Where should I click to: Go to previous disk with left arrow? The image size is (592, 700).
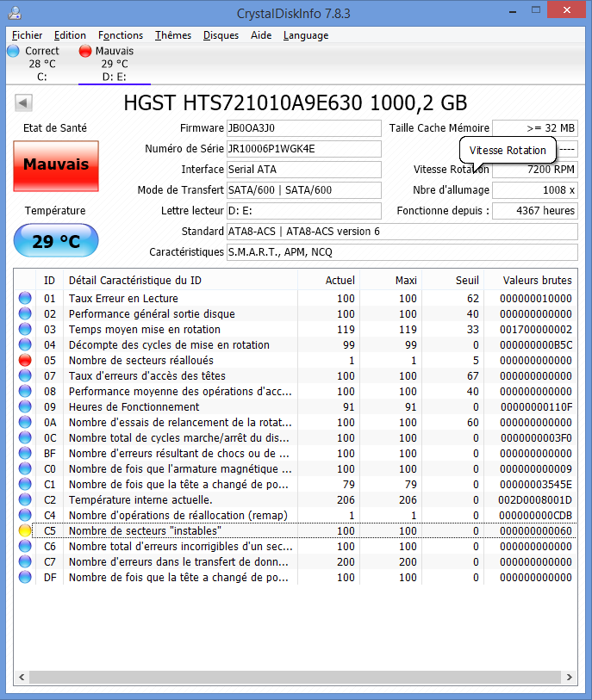click(23, 103)
